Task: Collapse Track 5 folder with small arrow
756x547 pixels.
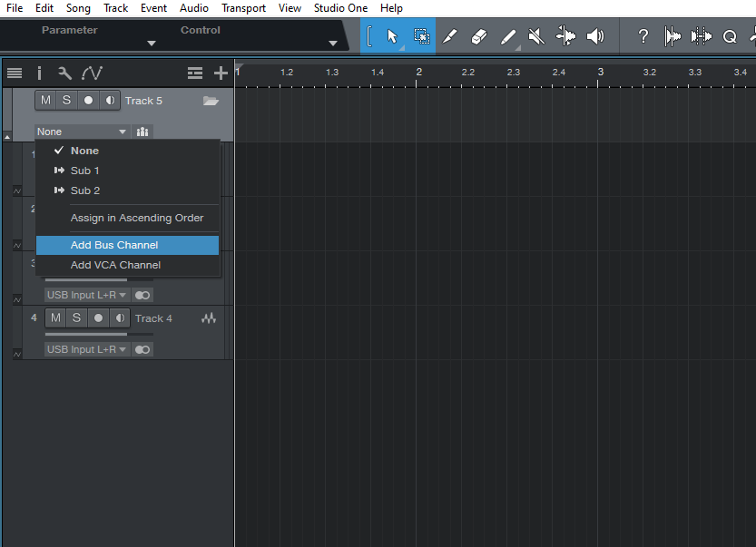Action: (x=7, y=137)
